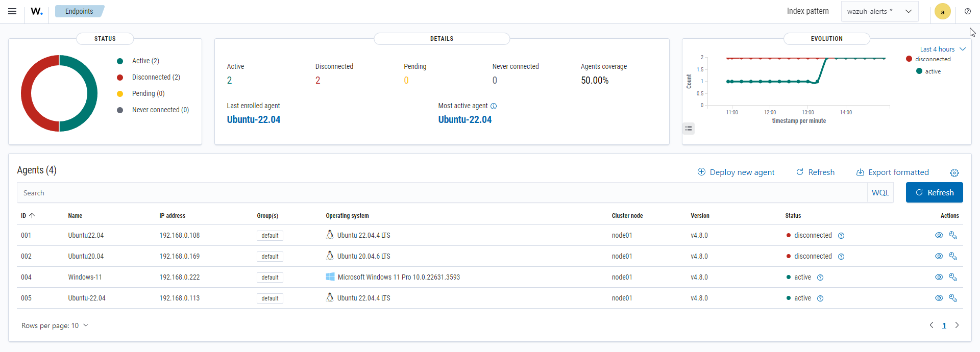Open the Index pattern wazuh-alerts dropdown

tap(879, 11)
